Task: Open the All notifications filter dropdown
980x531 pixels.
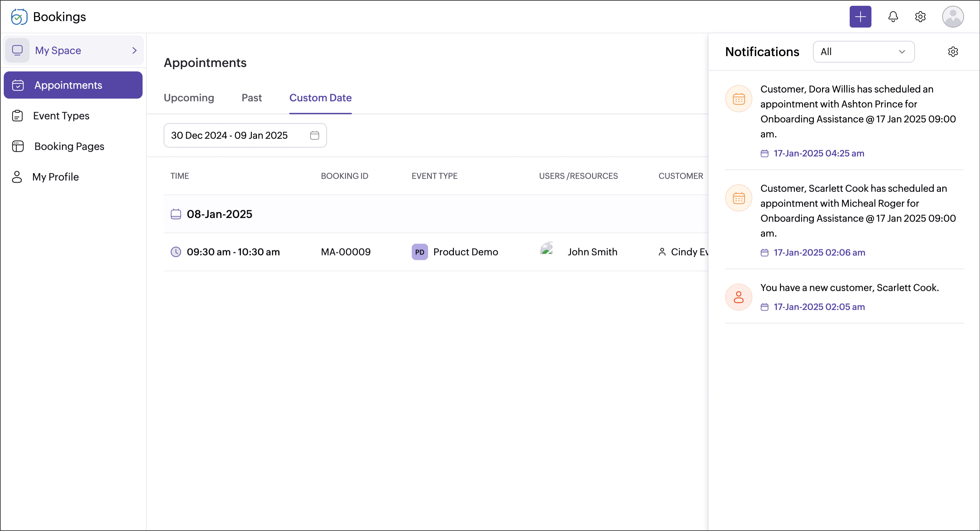Action: 863,52
